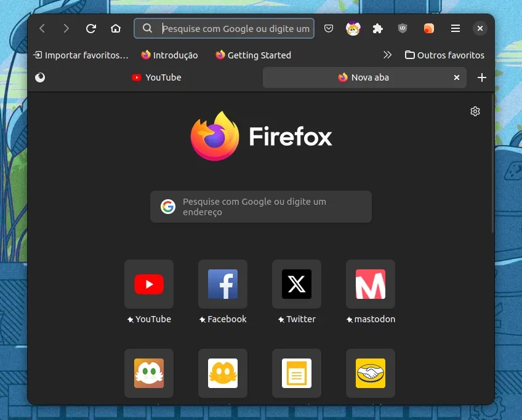The image size is (522, 420).
Task: Close the Nova aba tab
Action: [457, 77]
